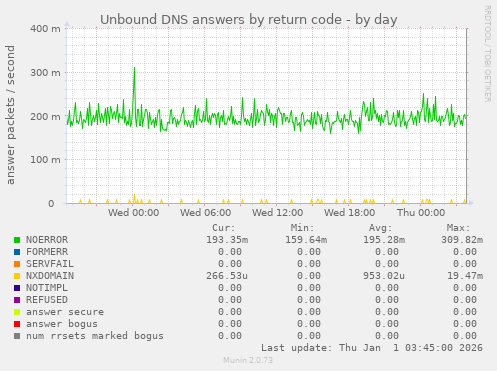
Task: Click the 'Wed 12:00' x-axis label
Action: tap(278, 213)
